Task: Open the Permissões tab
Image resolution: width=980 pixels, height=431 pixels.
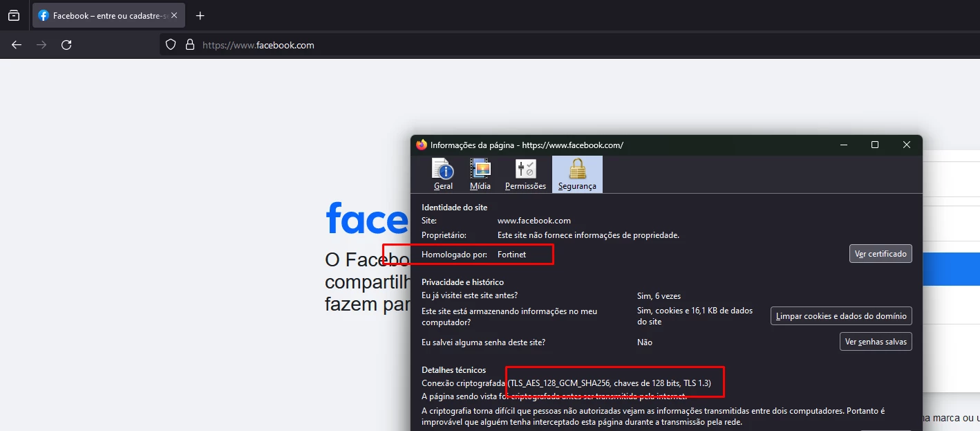Action: click(525, 174)
